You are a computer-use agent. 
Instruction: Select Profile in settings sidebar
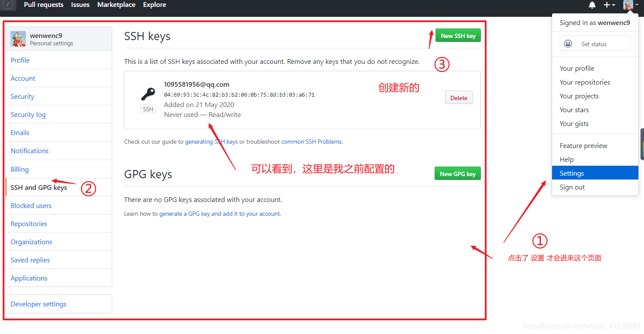(x=59, y=60)
